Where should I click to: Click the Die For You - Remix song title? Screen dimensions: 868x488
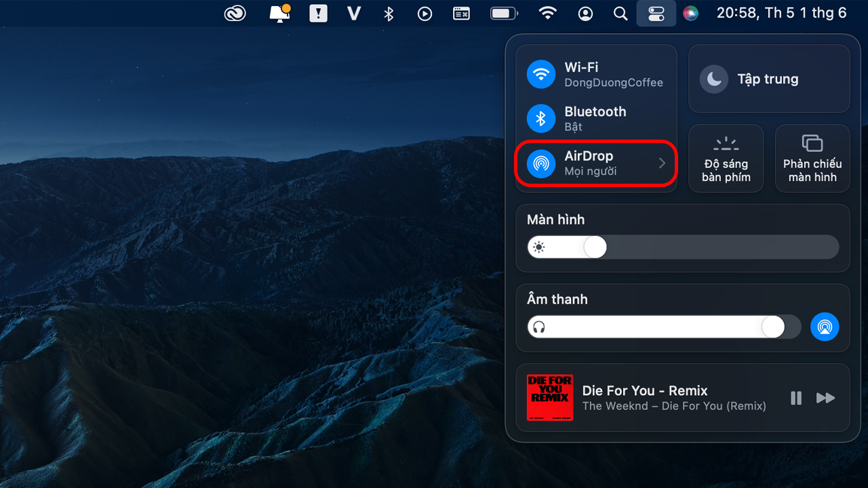(x=645, y=390)
